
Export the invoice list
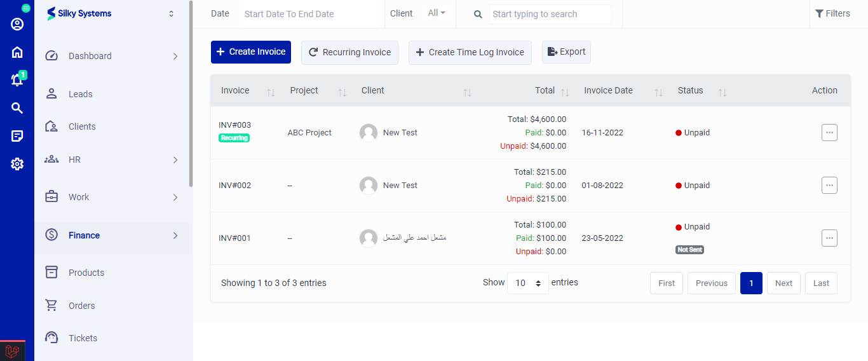(566, 52)
